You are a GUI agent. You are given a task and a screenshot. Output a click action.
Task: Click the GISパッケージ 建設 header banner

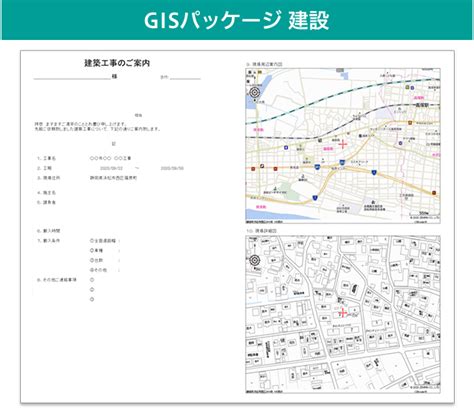[237, 20]
